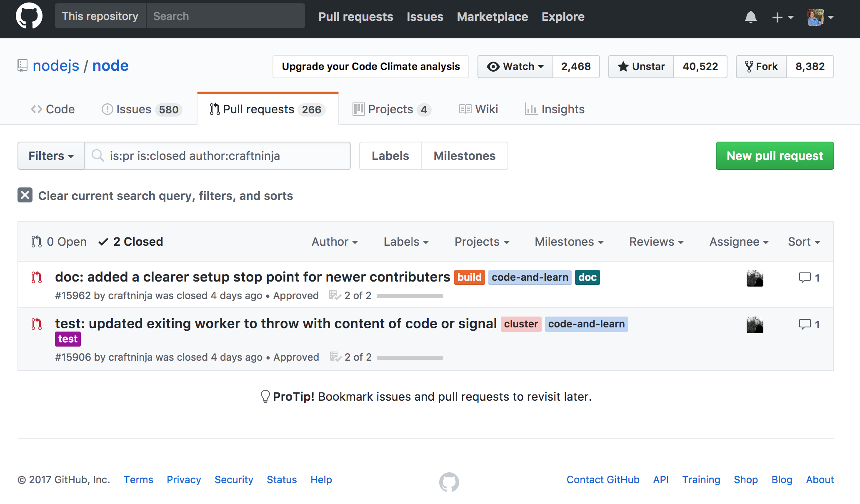Open the test: updated exiting worker PR

pyautogui.click(x=276, y=324)
